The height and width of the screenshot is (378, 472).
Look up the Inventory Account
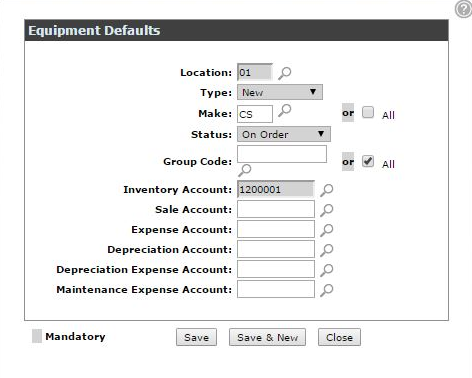click(x=327, y=190)
